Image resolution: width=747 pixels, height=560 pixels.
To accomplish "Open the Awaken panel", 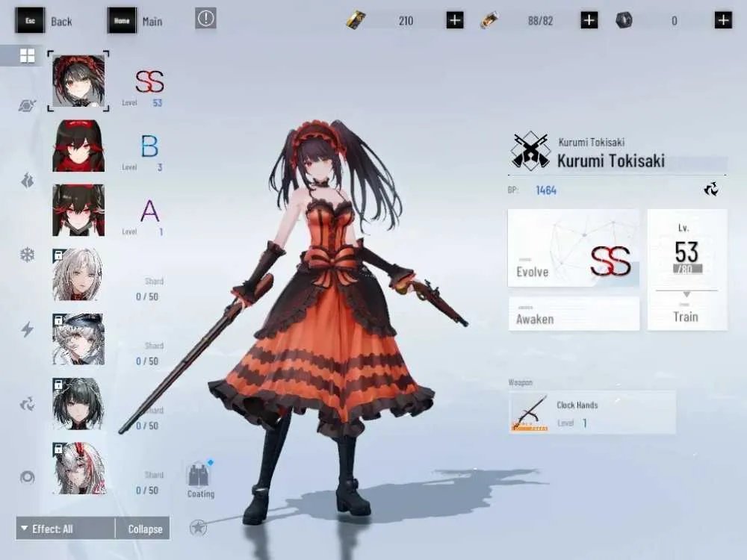I will click(574, 314).
